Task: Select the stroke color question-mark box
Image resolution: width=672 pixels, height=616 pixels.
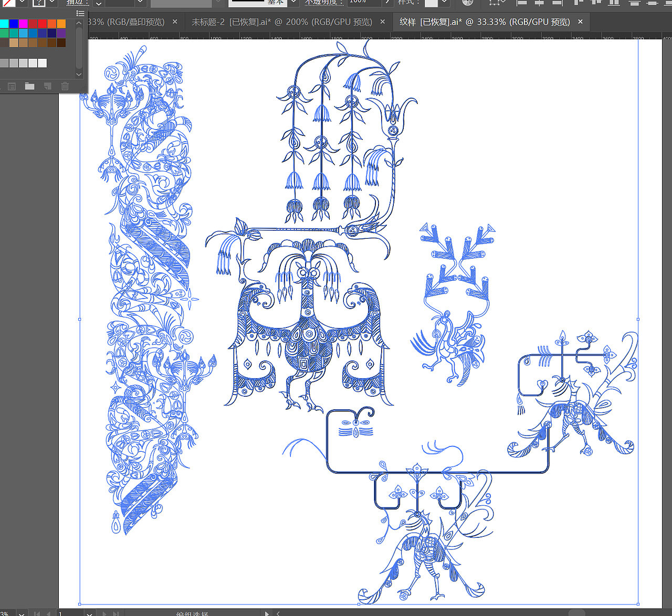Action: coord(39,3)
